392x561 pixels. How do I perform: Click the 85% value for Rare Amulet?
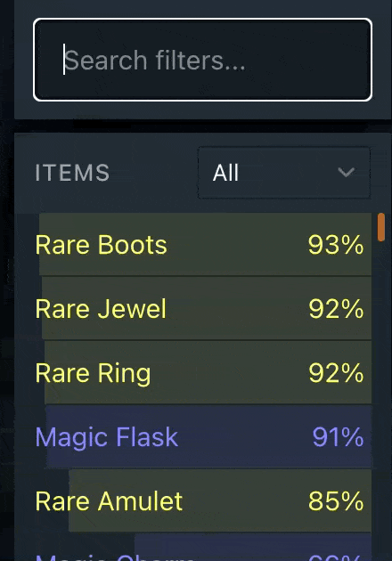coord(336,500)
